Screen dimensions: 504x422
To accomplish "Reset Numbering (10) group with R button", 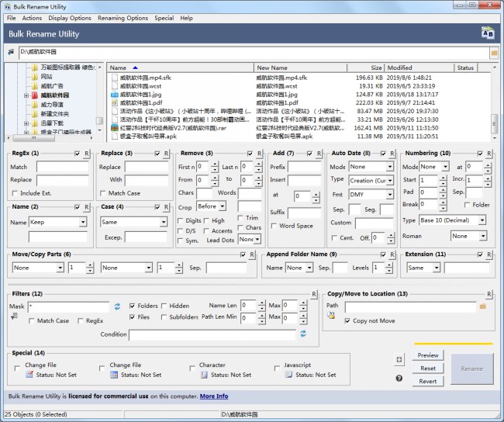I will point(489,154).
